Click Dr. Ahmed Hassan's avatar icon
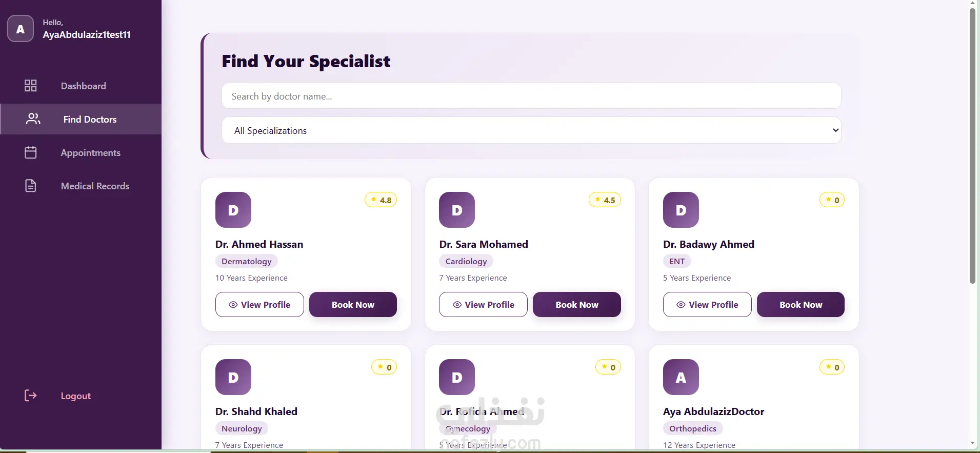The width and height of the screenshot is (980, 453). click(233, 210)
